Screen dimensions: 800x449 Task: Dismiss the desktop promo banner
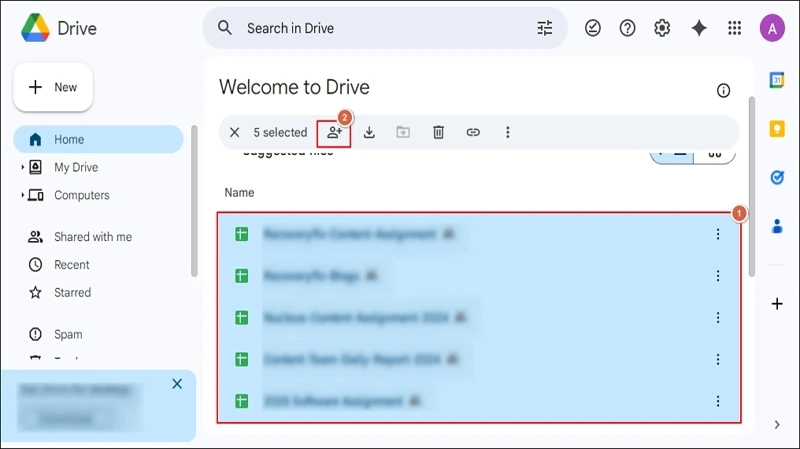(177, 384)
